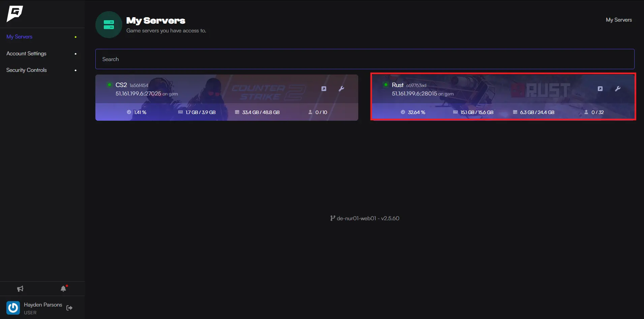This screenshot has width=644, height=319.
Task: Click the logout icon next to Hayden Parsons
Action: point(70,308)
